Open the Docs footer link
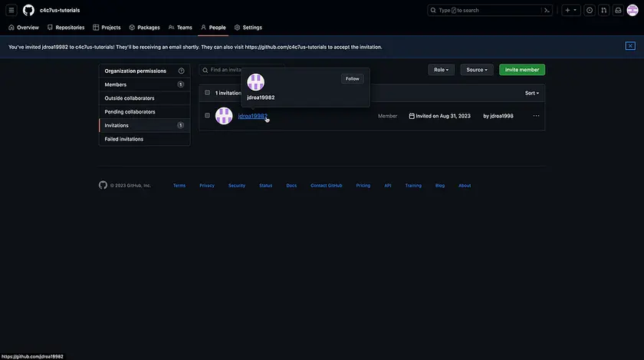This screenshot has width=644, height=360. (291, 186)
